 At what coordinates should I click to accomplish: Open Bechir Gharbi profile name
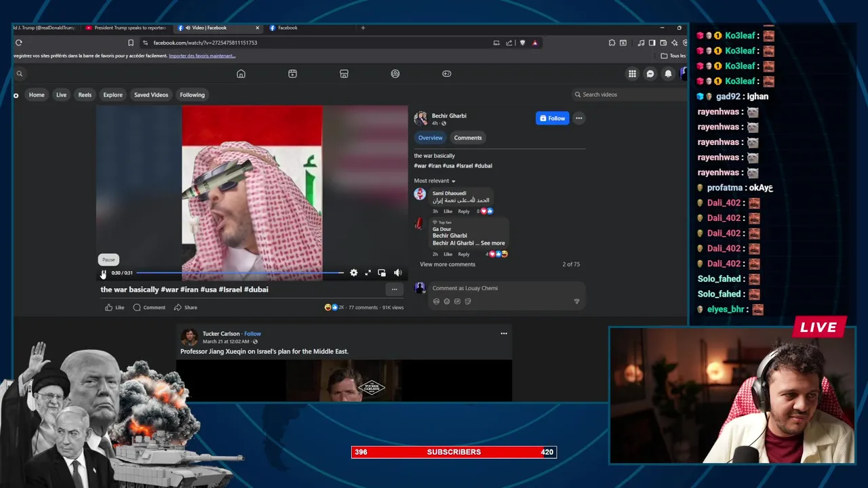pos(449,116)
